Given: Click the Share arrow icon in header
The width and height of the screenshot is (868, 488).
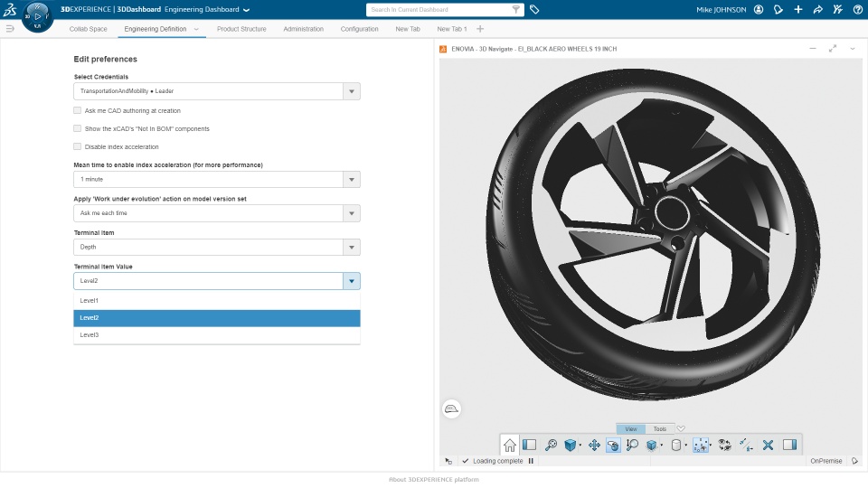Looking at the screenshot, I should pyautogui.click(x=817, y=10).
